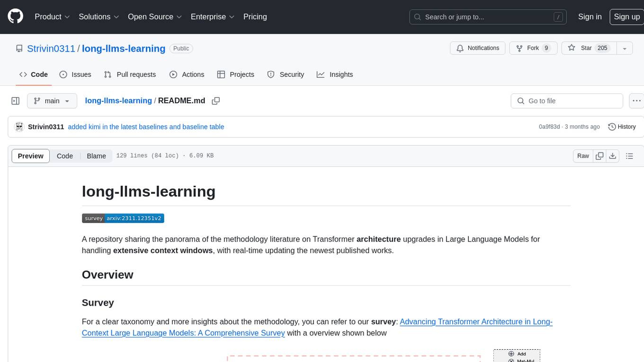Open the Strivin0311 commit author avatar
The width and height of the screenshot is (644, 362).
(x=19, y=127)
